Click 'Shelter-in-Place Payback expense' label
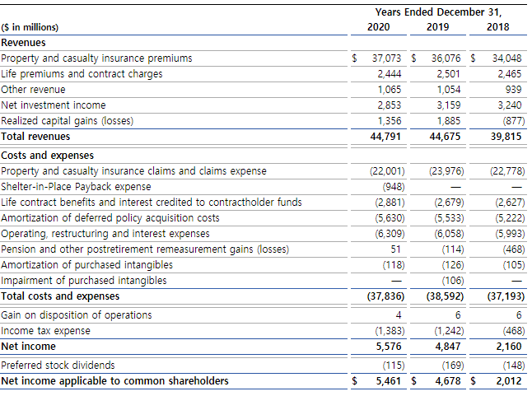Image resolution: width=532 pixels, height=396 pixels. tap(76, 186)
